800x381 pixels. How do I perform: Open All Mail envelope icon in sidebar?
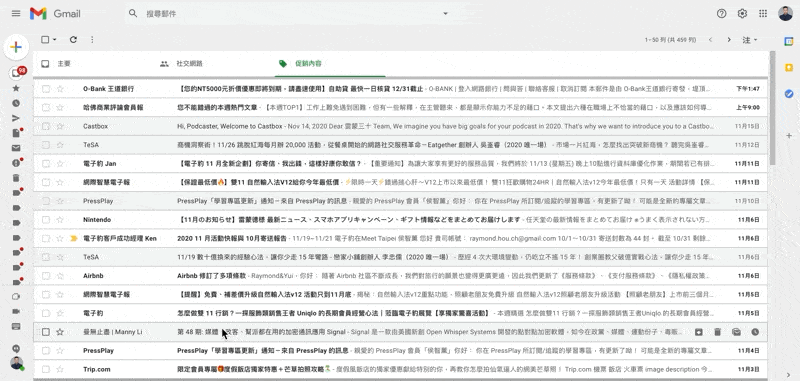(16, 148)
